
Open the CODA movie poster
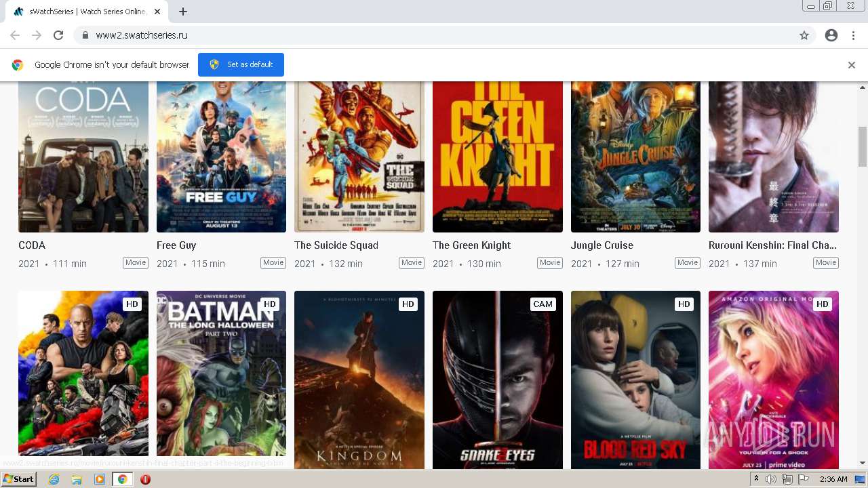(83, 157)
